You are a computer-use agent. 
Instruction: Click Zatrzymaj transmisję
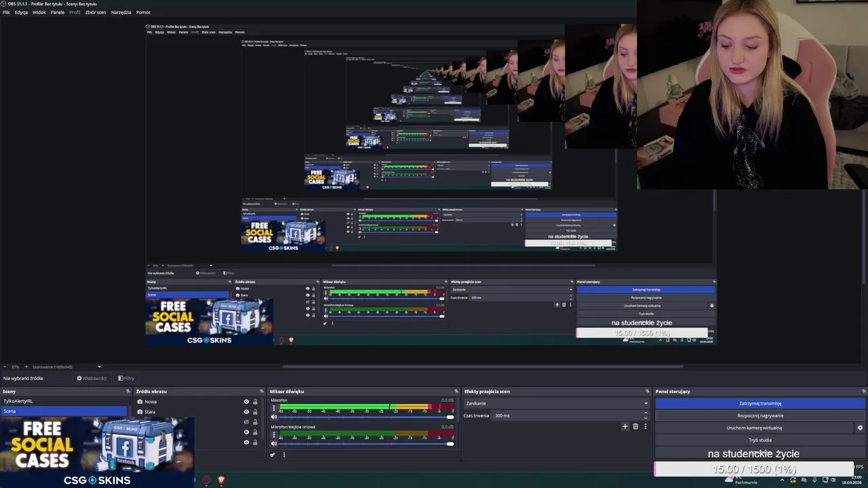coord(760,403)
